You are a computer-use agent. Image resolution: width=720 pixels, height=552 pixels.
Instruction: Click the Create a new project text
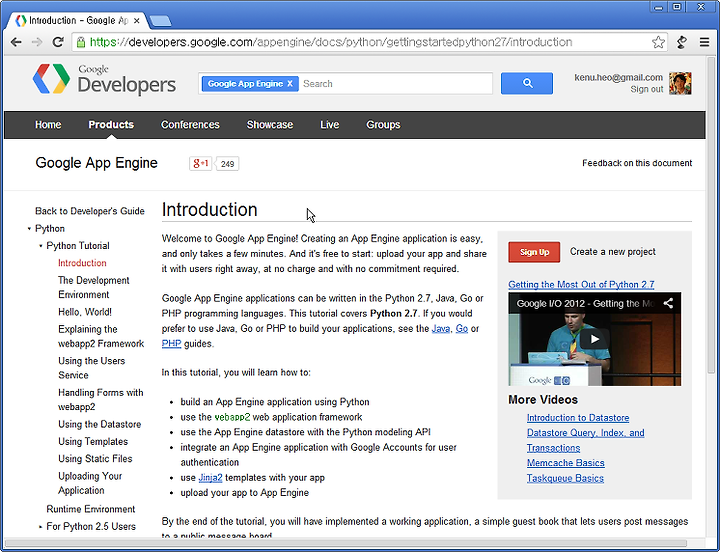[613, 252]
